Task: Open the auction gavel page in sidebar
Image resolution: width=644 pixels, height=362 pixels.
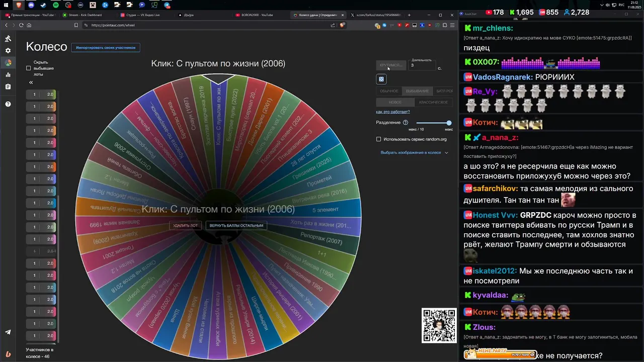Action: pos(8,39)
